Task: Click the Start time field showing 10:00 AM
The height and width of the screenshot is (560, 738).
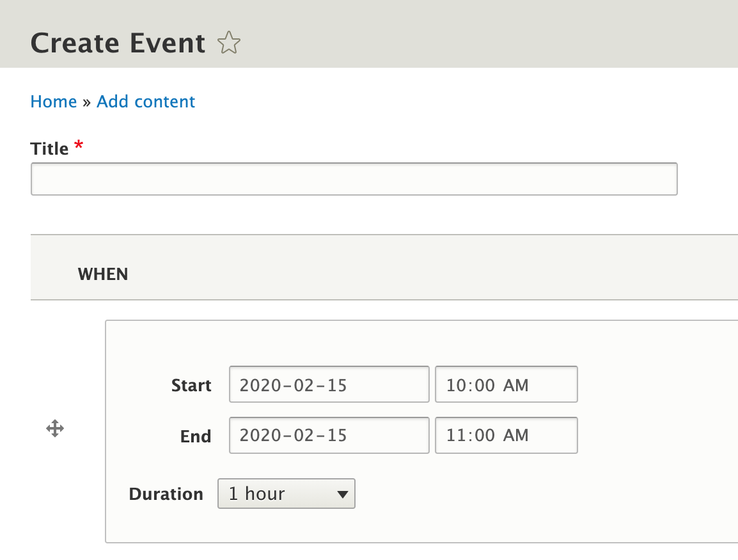Action: tap(506, 384)
